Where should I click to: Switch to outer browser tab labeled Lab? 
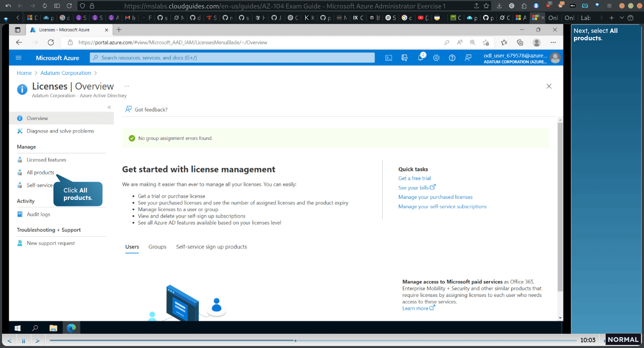pyautogui.click(x=586, y=18)
